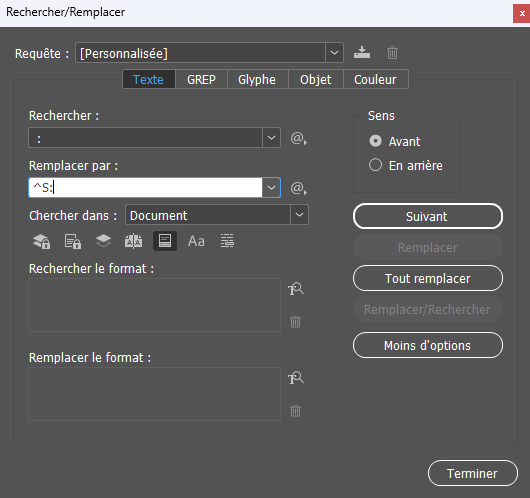Toggle whole word icon

[227, 241]
